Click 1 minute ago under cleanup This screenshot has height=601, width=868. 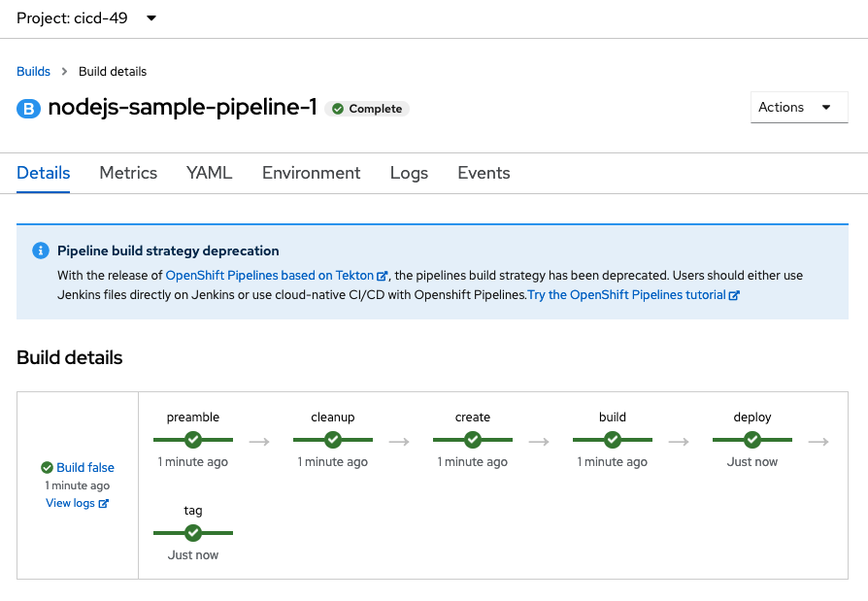click(333, 461)
